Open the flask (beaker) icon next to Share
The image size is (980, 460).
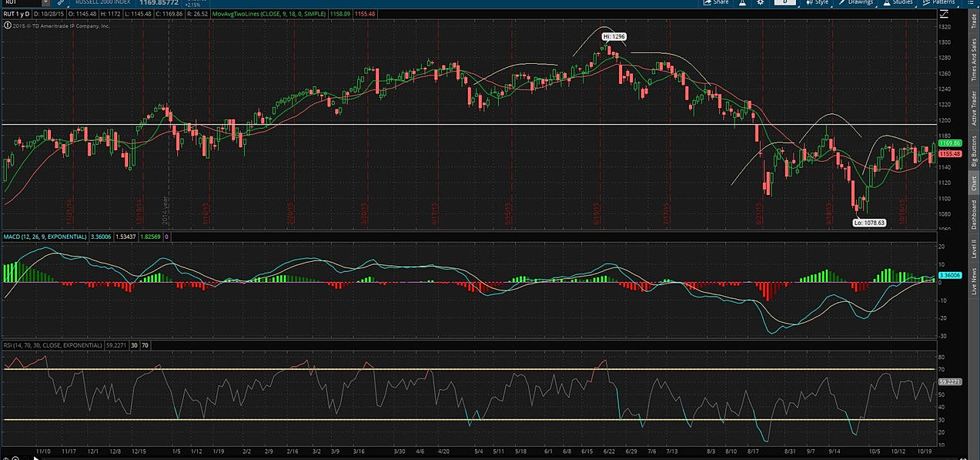(x=742, y=2)
